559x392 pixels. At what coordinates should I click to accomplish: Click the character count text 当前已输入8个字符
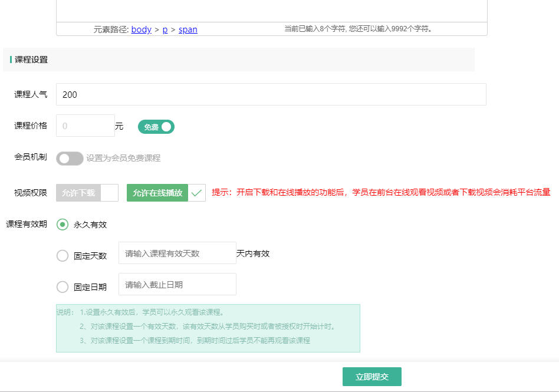point(358,28)
